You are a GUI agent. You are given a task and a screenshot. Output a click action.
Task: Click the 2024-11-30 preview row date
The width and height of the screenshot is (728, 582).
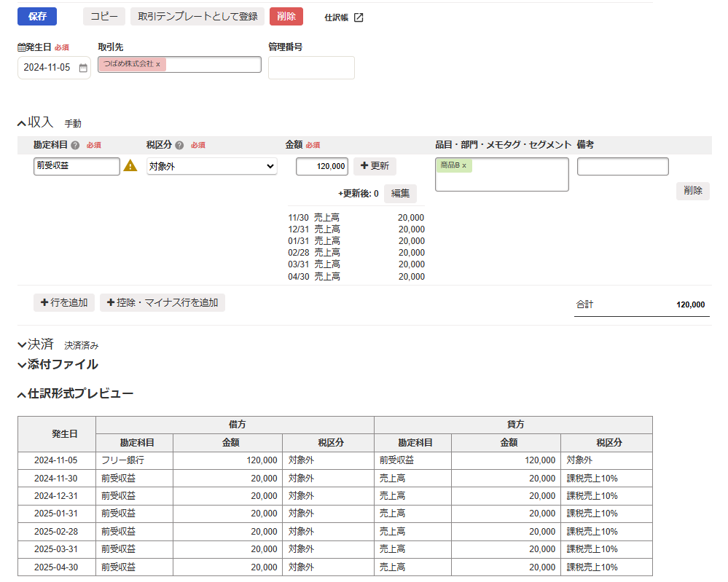point(55,479)
